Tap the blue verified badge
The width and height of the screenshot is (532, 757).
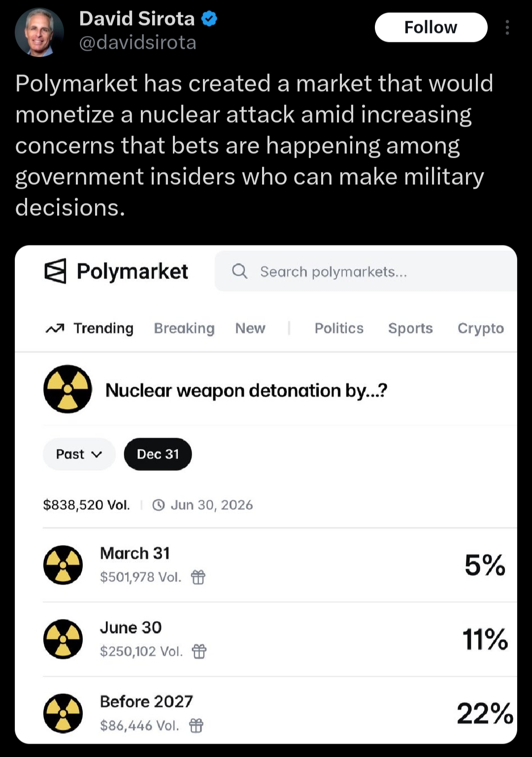click(x=209, y=19)
